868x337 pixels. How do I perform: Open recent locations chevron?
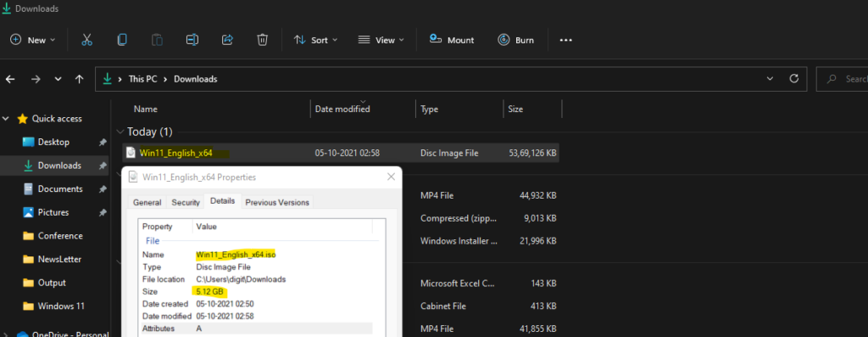(58, 79)
